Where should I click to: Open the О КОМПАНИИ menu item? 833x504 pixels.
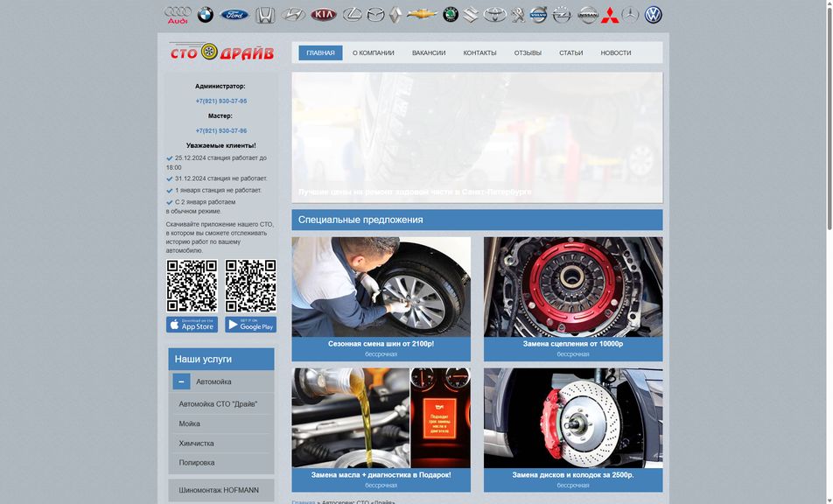pyautogui.click(x=374, y=52)
